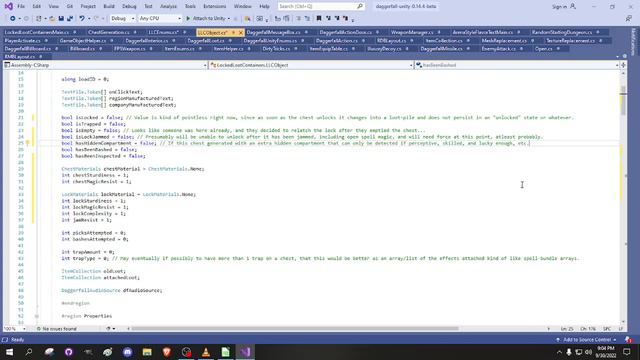Click the taskbar search magnifier
Viewport: 640px width, 360px height.
pos(29,352)
